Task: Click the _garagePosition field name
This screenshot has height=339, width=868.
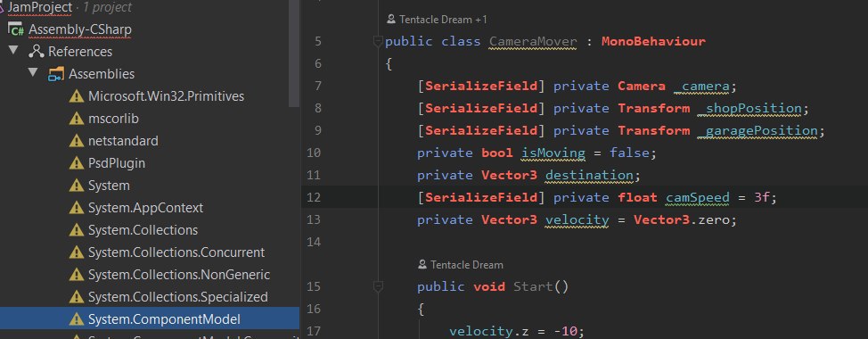Action: [x=757, y=131]
